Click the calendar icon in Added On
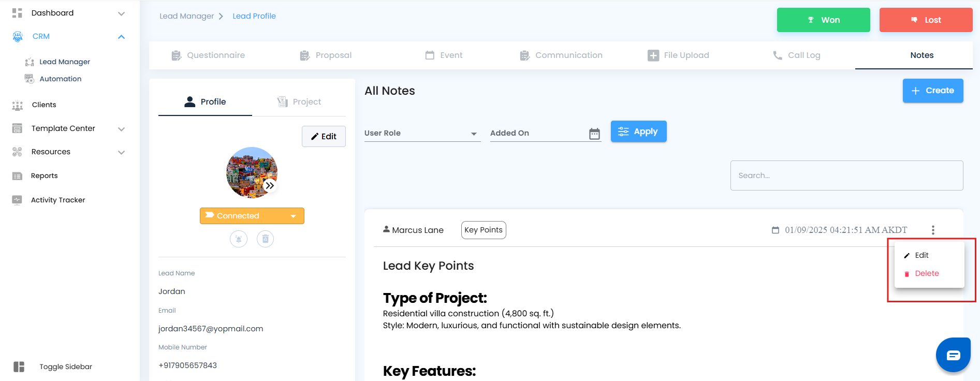Image resolution: width=980 pixels, height=381 pixels. (x=594, y=134)
